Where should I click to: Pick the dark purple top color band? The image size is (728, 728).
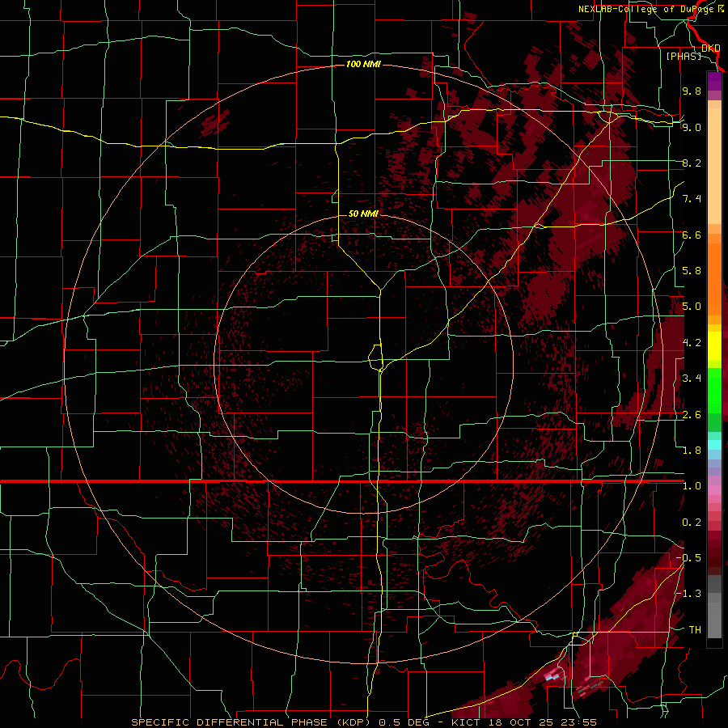714,81
